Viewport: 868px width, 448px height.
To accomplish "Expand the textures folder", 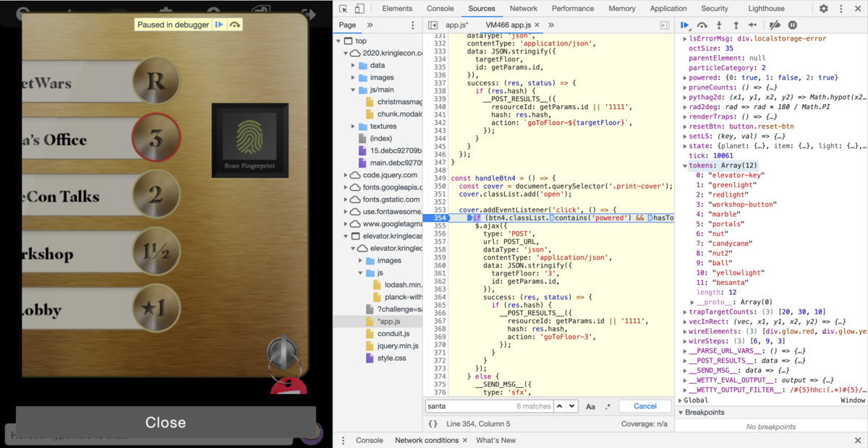I will click(x=354, y=126).
